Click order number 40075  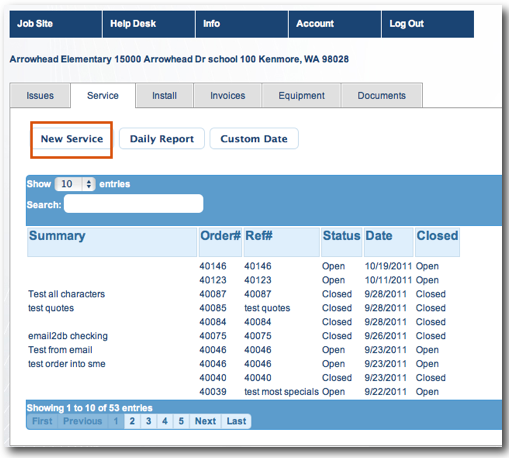pos(213,336)
